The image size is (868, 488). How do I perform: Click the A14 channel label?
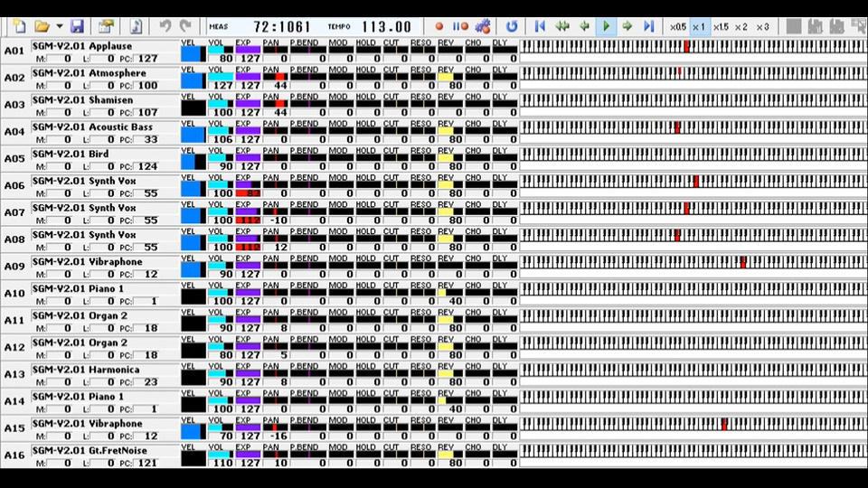point(14,401)
